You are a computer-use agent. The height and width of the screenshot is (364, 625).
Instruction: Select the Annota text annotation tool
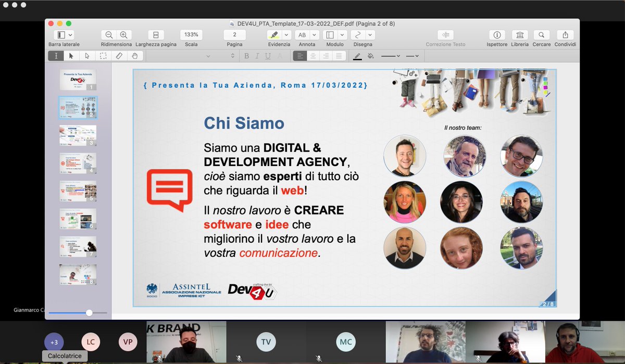(x=302, y=35)
